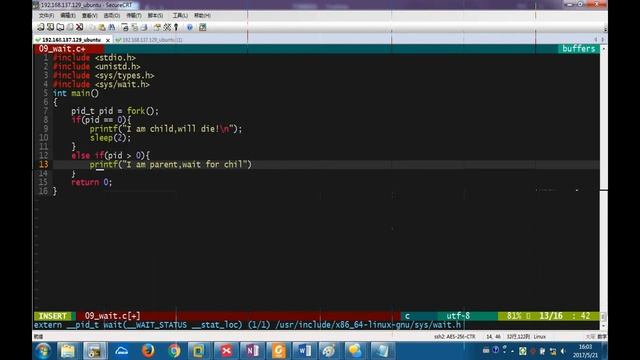Click the 13/16 : 42 position indicator

565,316
